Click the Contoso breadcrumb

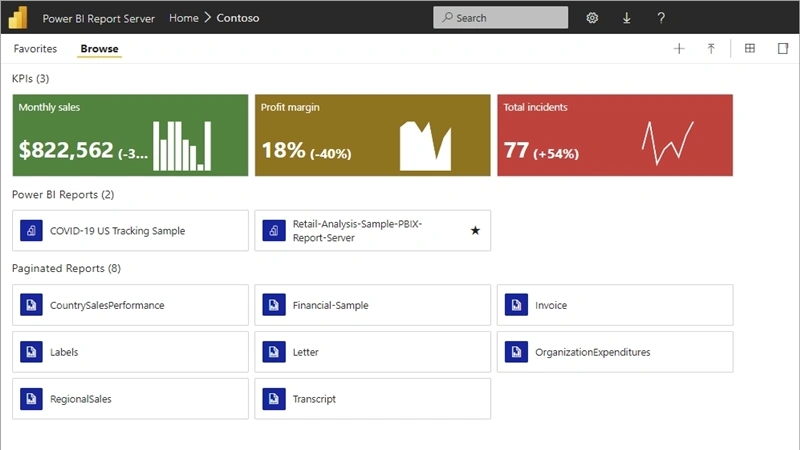pyautogui.click(x=238, y=18)
